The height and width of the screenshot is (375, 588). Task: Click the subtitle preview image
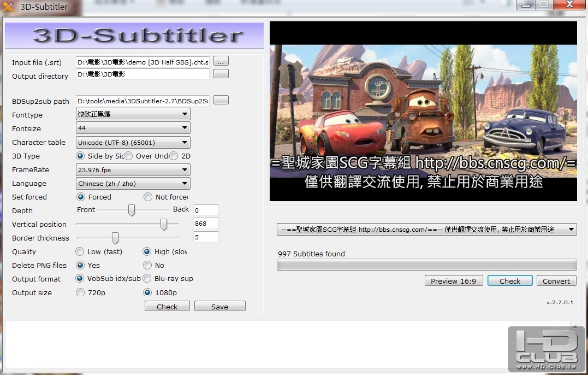[423, 111]
